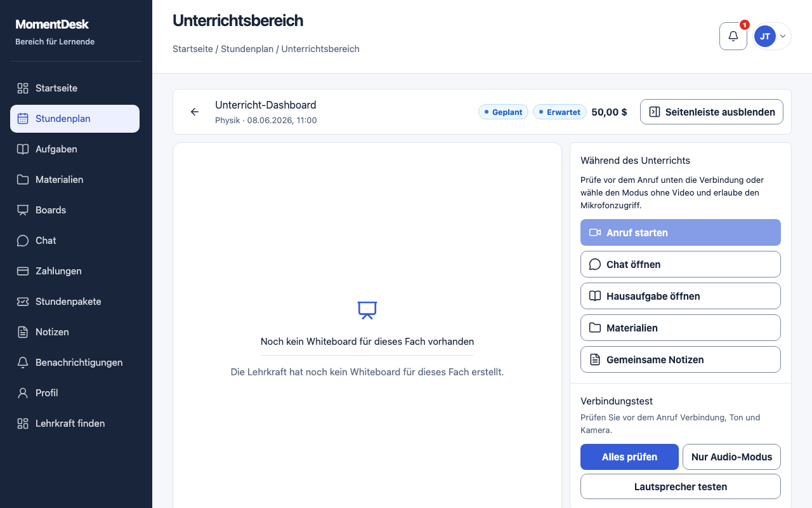Expand the user menu chevron next to JT
Screen dimensions: 812x508
click(783, 36)
